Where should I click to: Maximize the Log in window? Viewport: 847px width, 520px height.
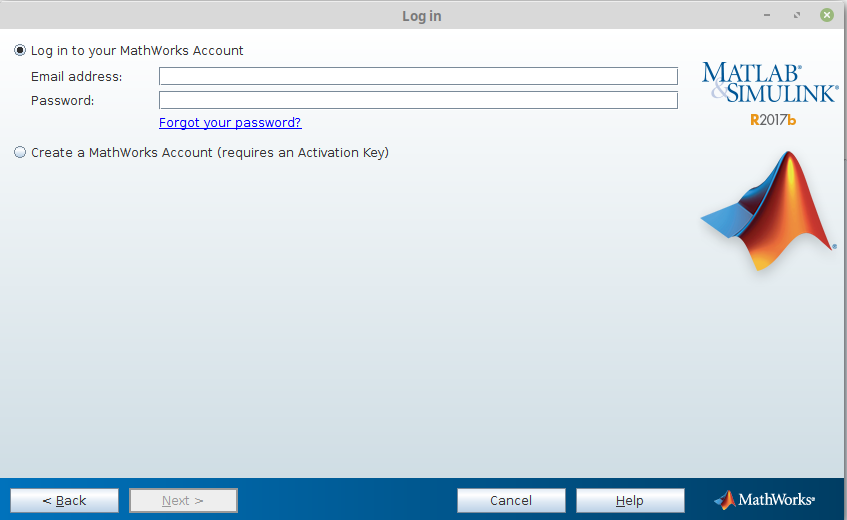[797, 16]
